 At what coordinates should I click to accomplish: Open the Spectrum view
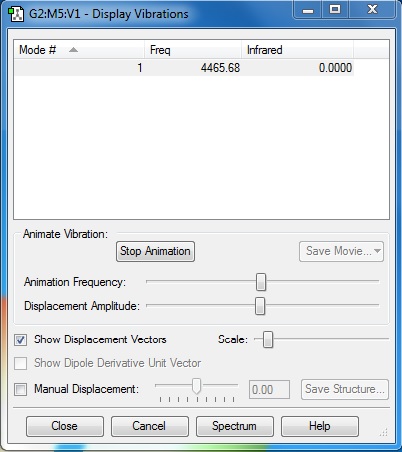click(x=235, y=426)
